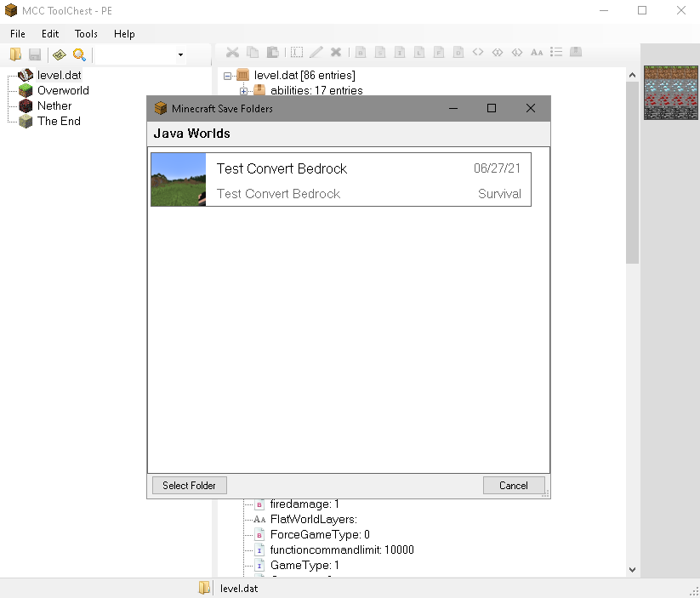Screen dimensions: 700x598
Task: Open the Find/Search magnifier tool
Action: coord(77,53)
